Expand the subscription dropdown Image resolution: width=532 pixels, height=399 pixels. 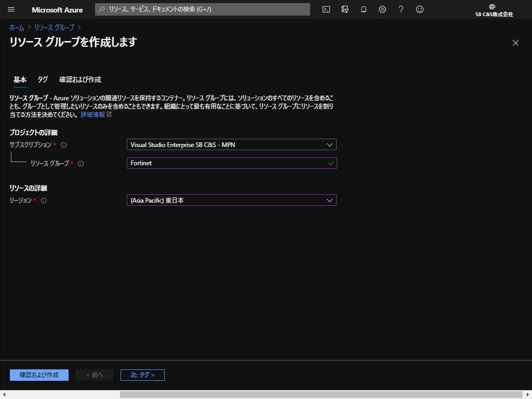(x=232, y=144)
